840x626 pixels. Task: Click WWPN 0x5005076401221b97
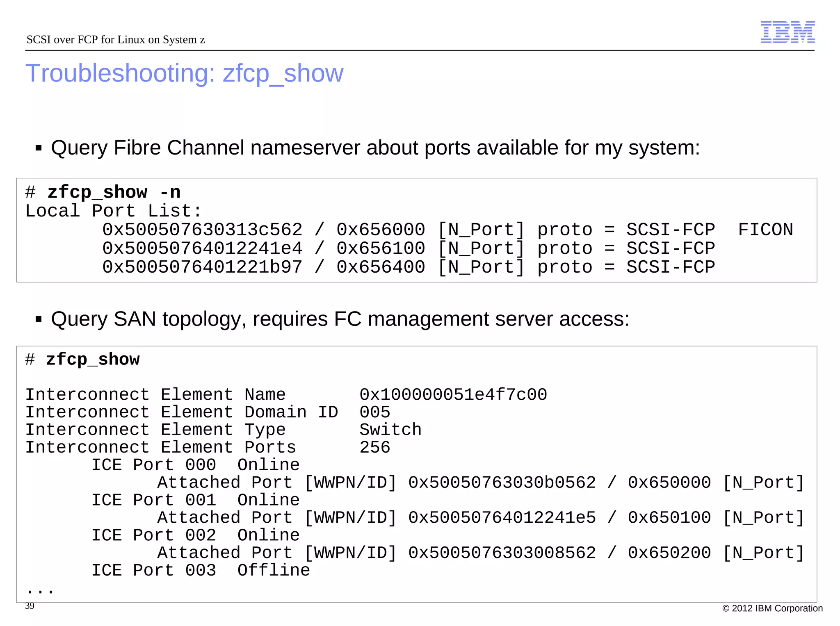click(202, 267)
